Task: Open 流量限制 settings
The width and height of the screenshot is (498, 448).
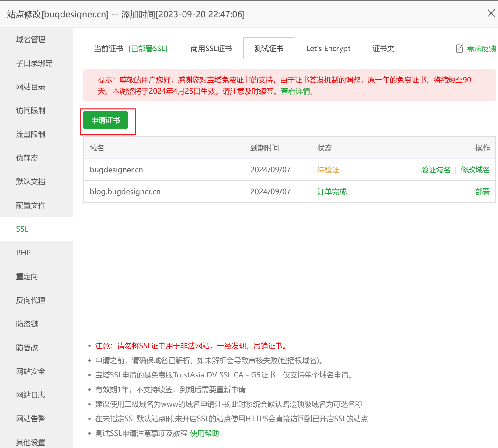Action: pos(37,134)
